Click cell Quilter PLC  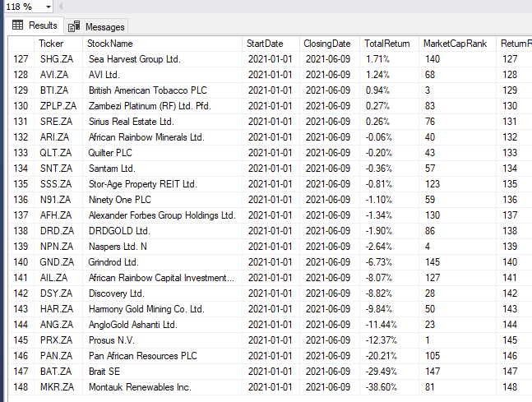tap(163, 153)
